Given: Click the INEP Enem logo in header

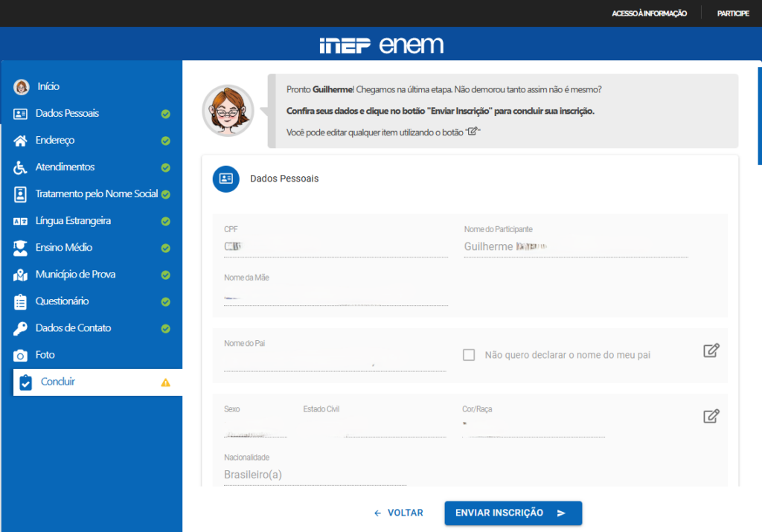Looking at the screenshot, I should [382, 45].
